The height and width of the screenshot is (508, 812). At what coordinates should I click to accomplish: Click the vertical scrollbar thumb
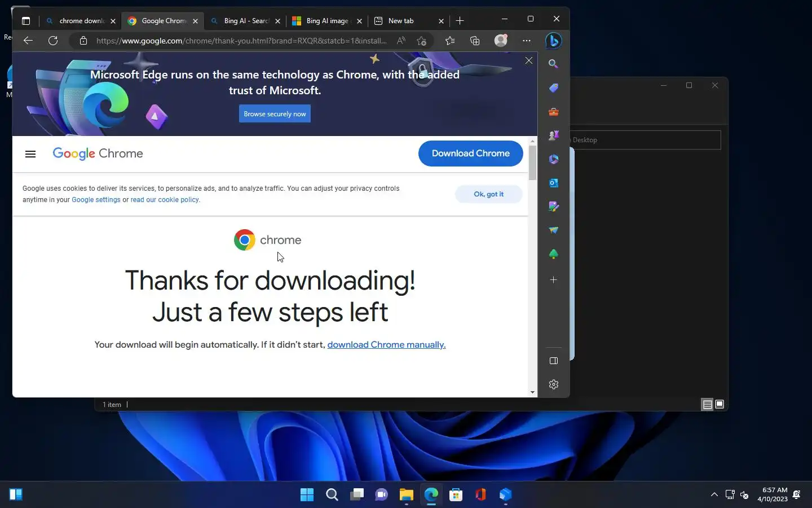pyautogui.click(x=532, y=163)
